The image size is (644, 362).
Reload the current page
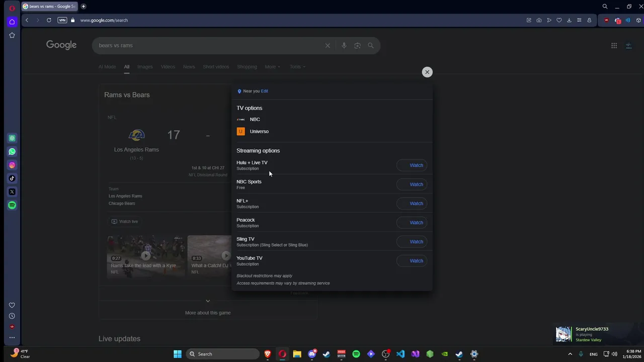click(x=49, y=20)
